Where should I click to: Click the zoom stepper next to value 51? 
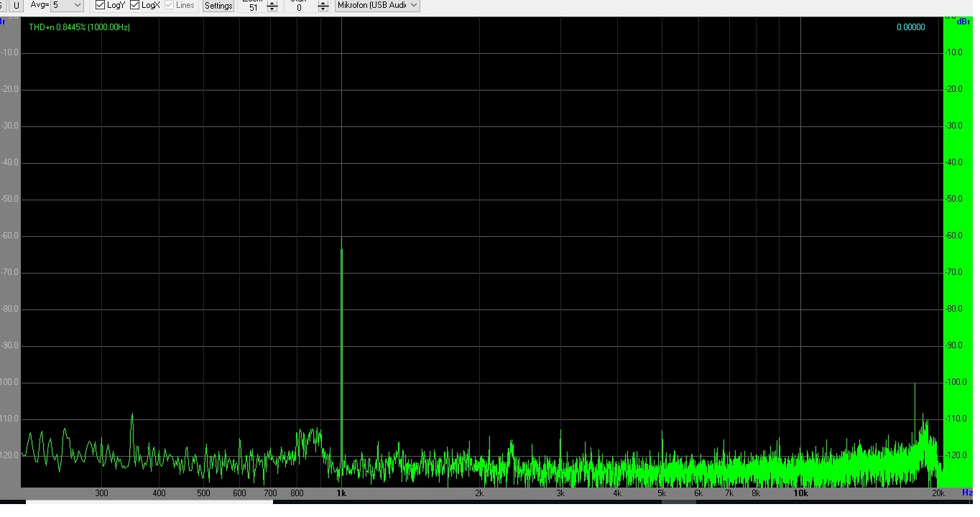click(272, 6)
